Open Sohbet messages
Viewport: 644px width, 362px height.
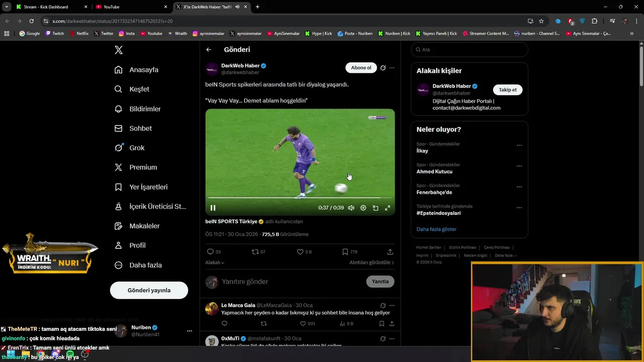point(133,128)
